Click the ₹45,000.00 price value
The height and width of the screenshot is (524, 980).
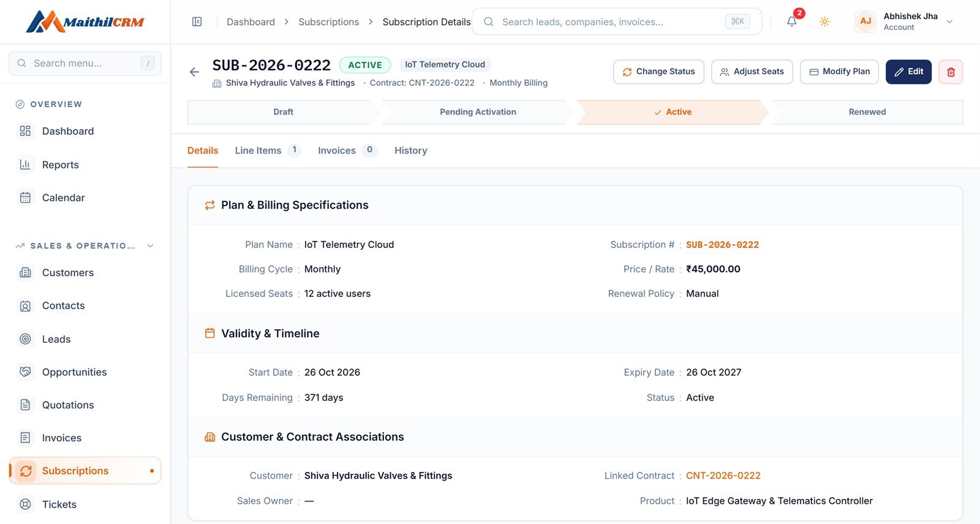click(x=714, y=269)
